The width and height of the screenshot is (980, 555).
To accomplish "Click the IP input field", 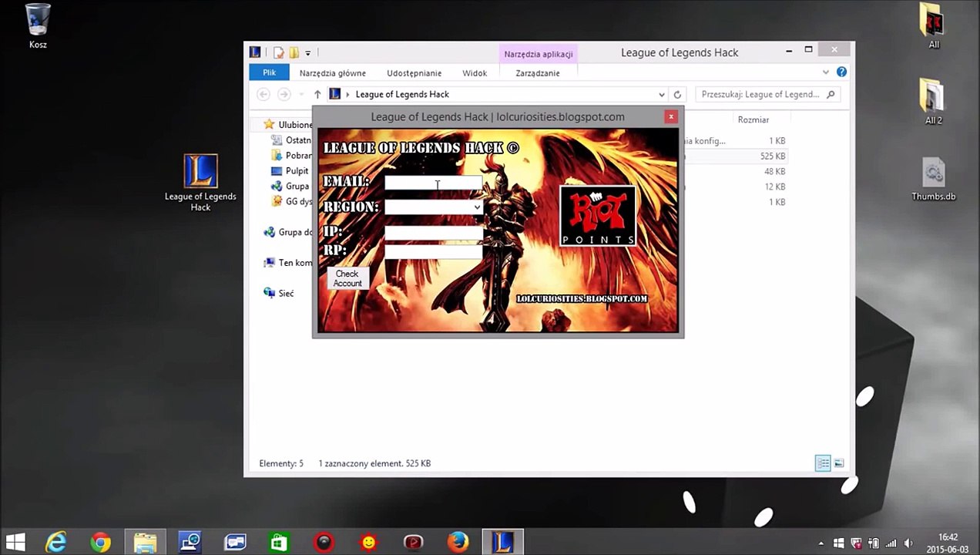I will [x=433, y=232].
